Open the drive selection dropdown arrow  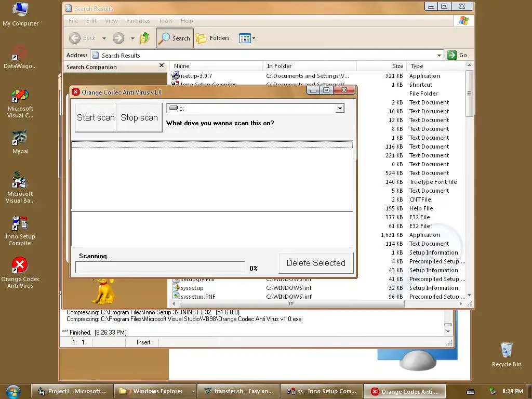(340, 108)
